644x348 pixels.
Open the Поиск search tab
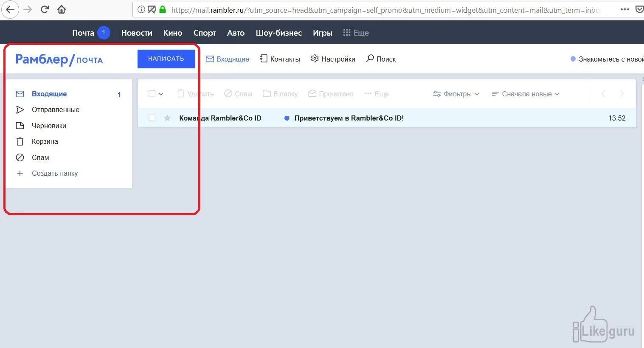381,59
